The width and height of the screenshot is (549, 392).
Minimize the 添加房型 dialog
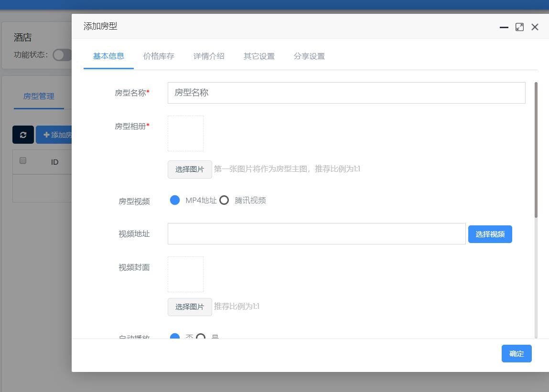click(x=504, y=27)
